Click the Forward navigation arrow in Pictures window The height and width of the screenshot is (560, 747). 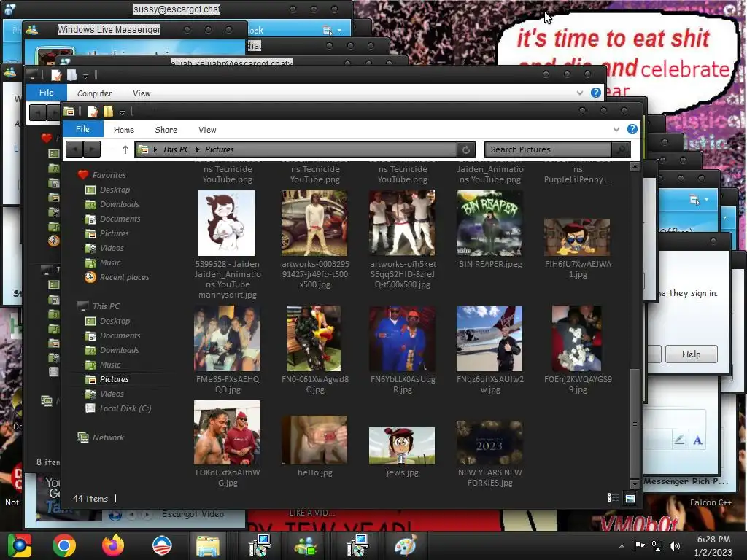point(92,149)
